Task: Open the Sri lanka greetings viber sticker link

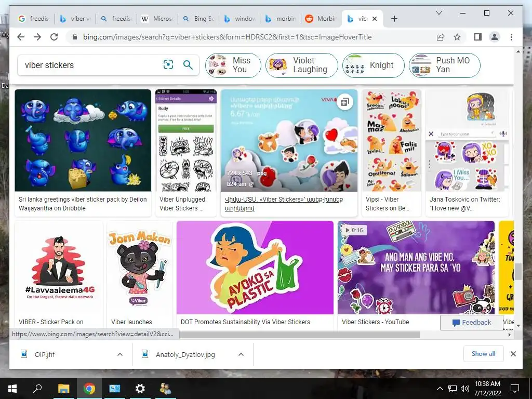Action: (83, 204)
